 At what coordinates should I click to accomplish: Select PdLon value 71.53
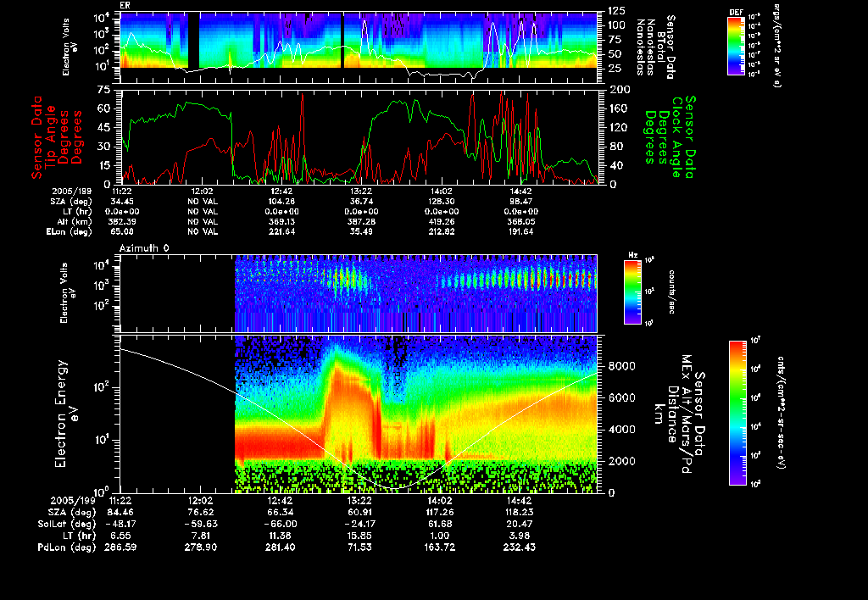pyautogui.click(x=359, y=547)
